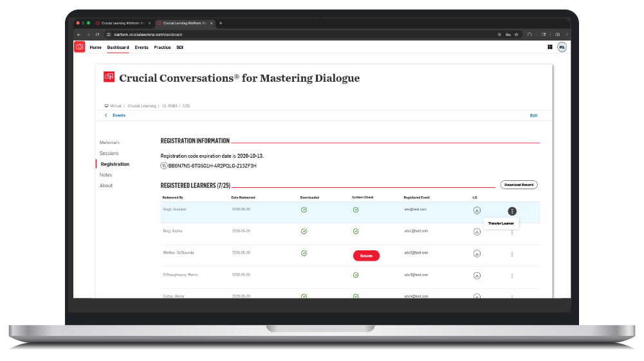The height and width of the screenshot is (361, 644).
Task: Open Sessions in side menu
Action: coord(109,153)
